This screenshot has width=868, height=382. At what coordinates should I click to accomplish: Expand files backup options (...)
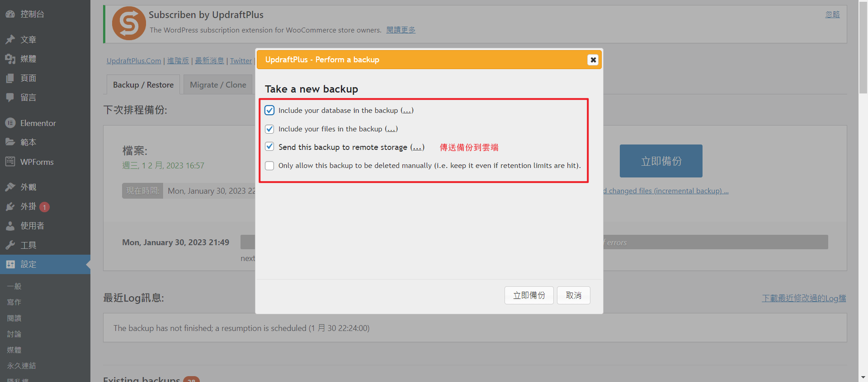click(391, 129)
